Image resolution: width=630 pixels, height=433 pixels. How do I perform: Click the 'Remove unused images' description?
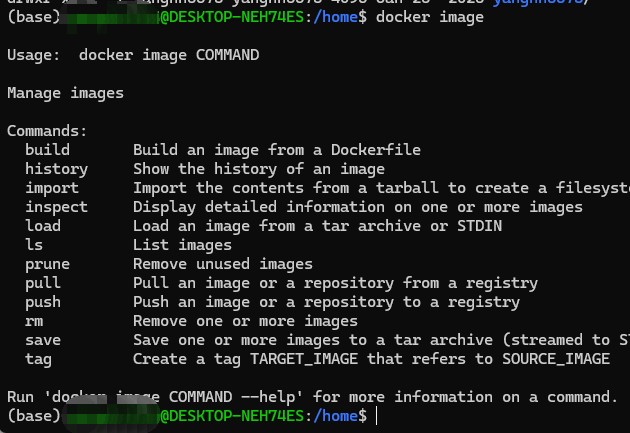(223, 264)
